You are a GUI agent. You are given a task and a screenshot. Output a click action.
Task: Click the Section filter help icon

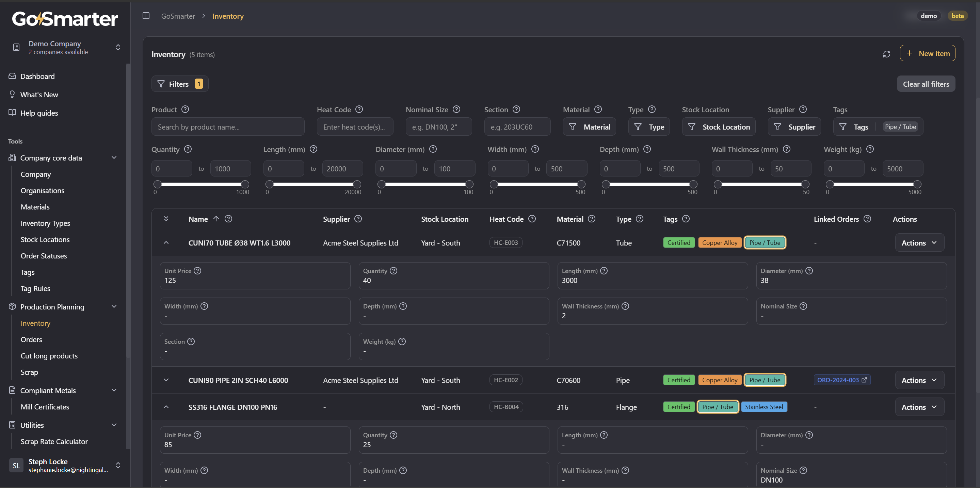[x=516, y=110]
